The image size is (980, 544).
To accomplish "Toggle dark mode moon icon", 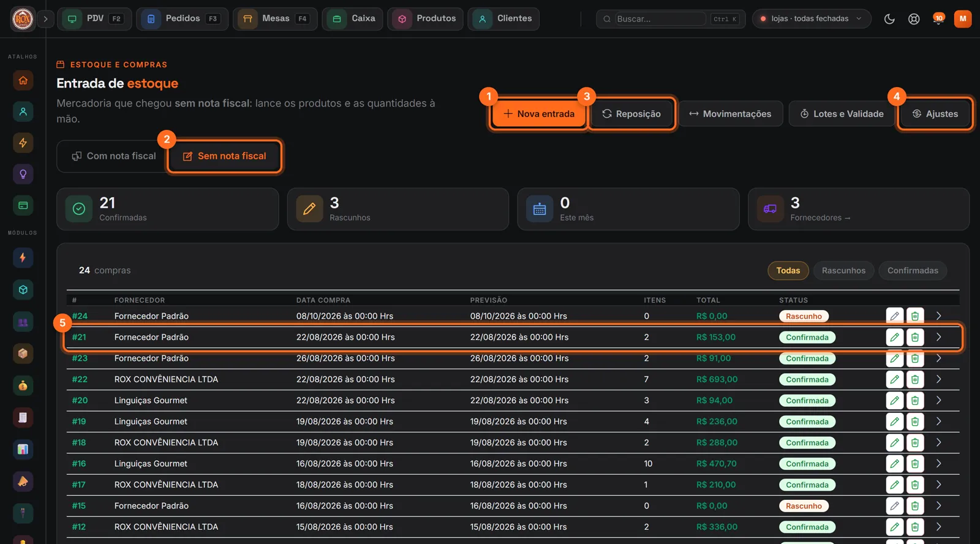I will pyautogui.click(x=889, y=19).
